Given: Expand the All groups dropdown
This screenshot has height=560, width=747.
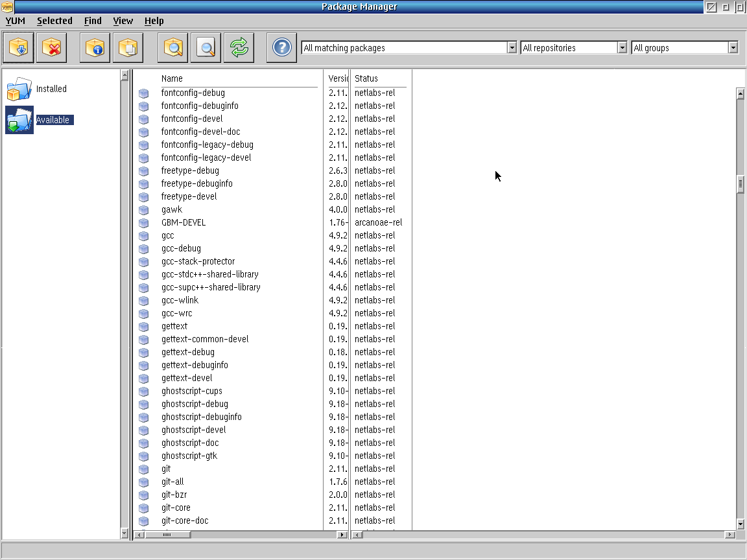Looking at the screenshot, I should point(733,48).
